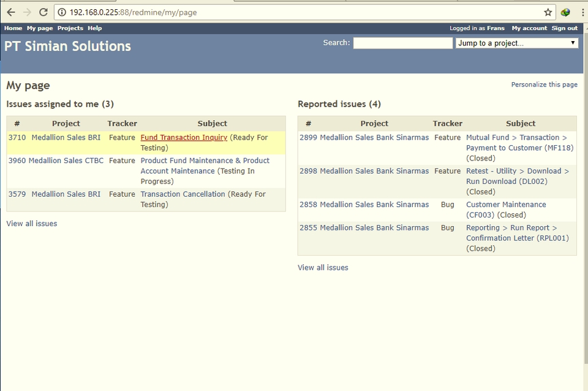Click the globe extension icon
Viewport: 588px width, 391px height.
point(565,12)
